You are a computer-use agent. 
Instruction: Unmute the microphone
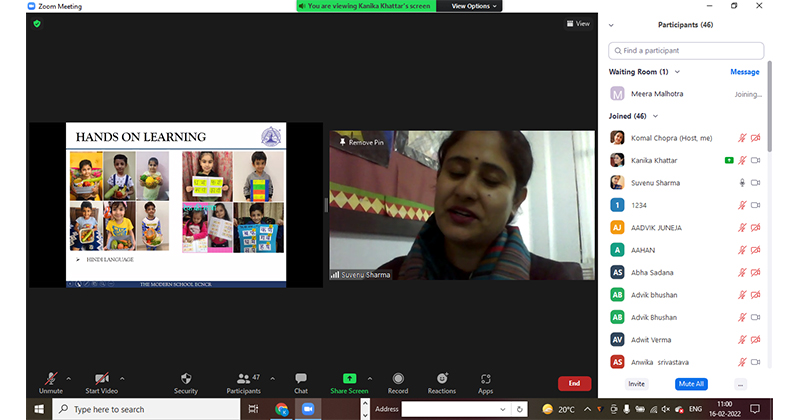coord(50,379)
